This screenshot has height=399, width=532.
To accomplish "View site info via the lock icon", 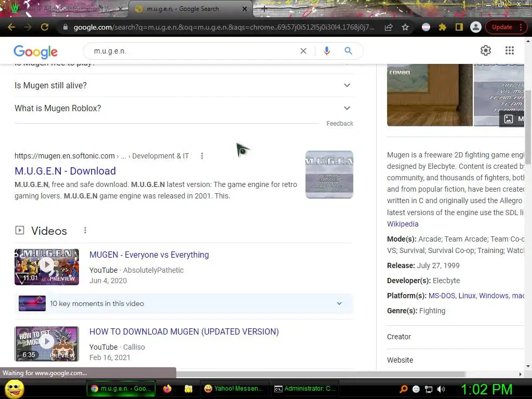I will click(x=65, y=27).
